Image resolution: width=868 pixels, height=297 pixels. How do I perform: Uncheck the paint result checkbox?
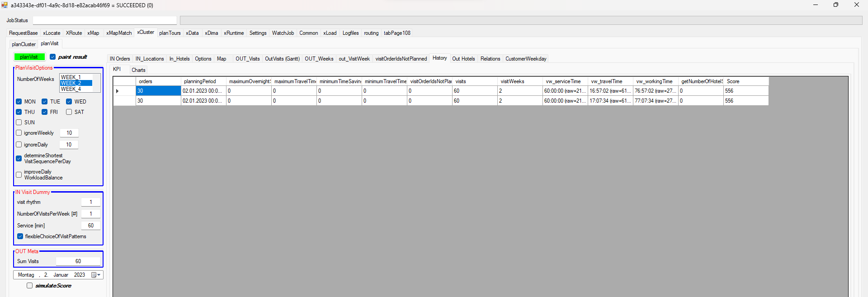point(53,57)
